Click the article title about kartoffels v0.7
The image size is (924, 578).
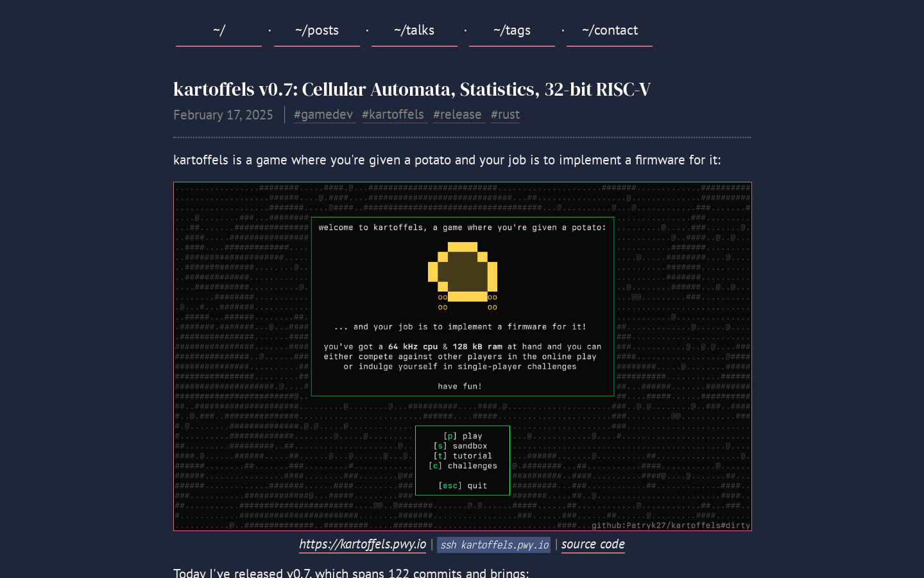pyautogui.click(x=412, y=89)
